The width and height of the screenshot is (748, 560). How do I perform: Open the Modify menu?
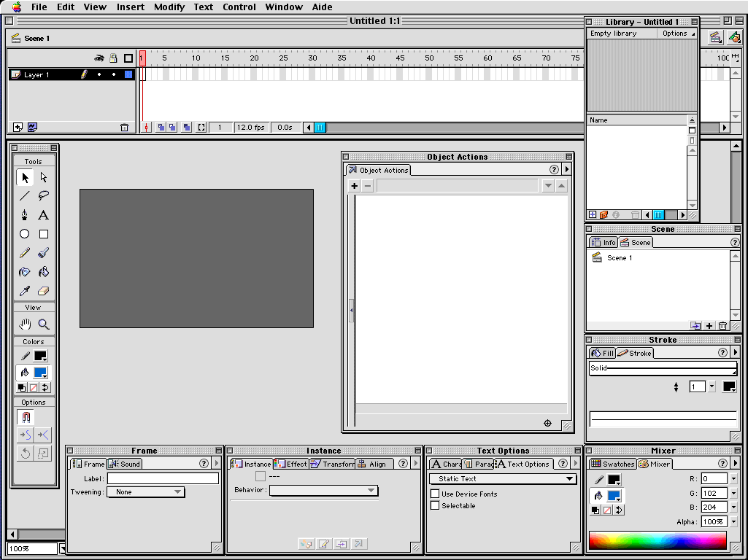point(169,7)
